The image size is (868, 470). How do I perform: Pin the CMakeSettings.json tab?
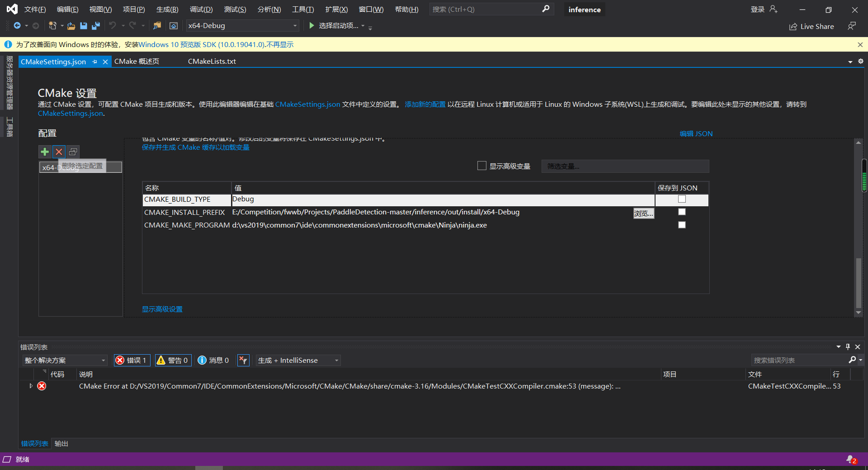pos(94,62)
